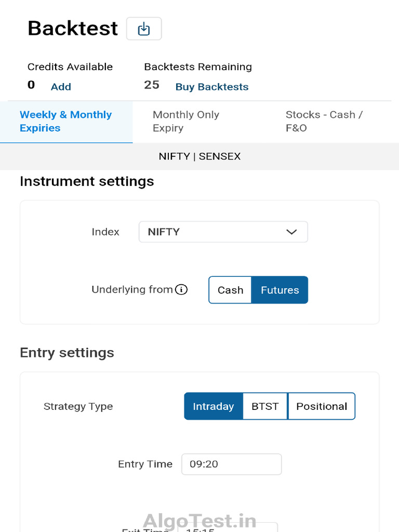Click the NIFTY | SENSEX bar
Viewport: 399px width, 532px height.
199,156
